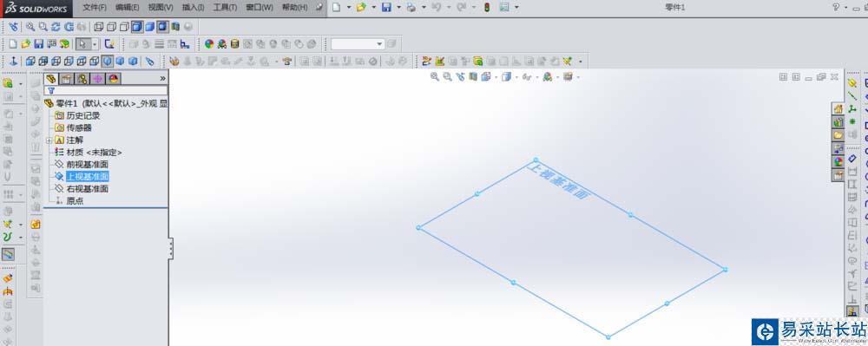Click the Open folder icon in title bar
This screenshot has height=346, width=868.
point(361,7)
